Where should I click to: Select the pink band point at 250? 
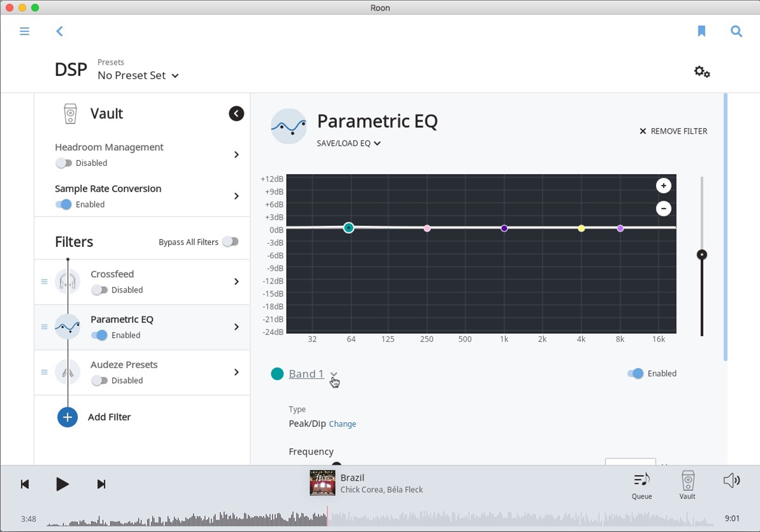427,228
